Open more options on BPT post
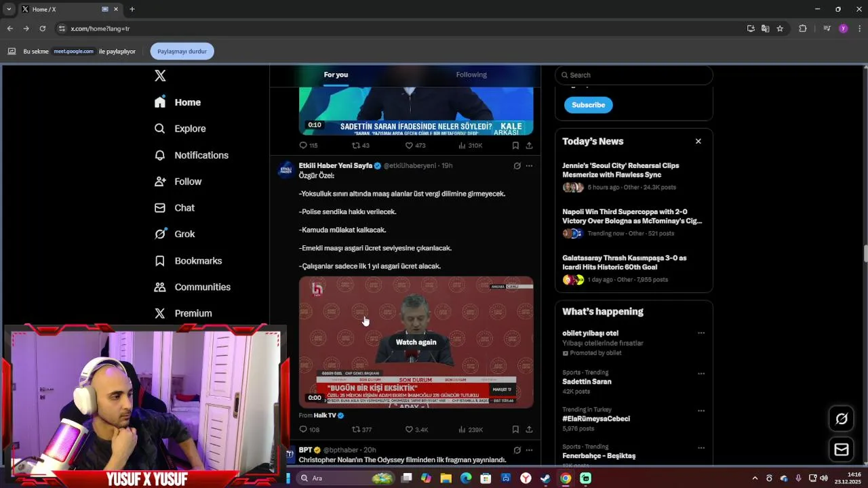Screen dimensions: 868x488 (x=529, y=450)
